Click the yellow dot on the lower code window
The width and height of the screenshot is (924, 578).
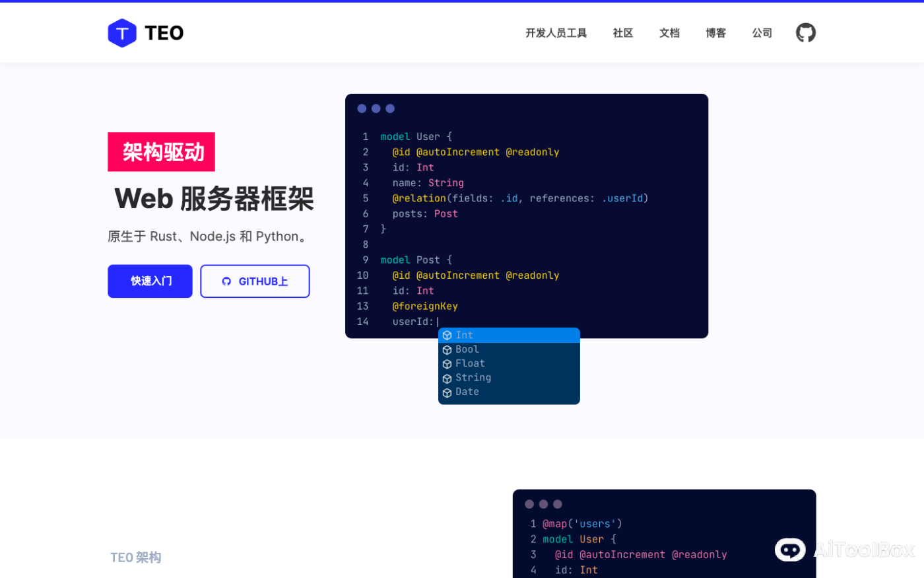coord(544,504)
